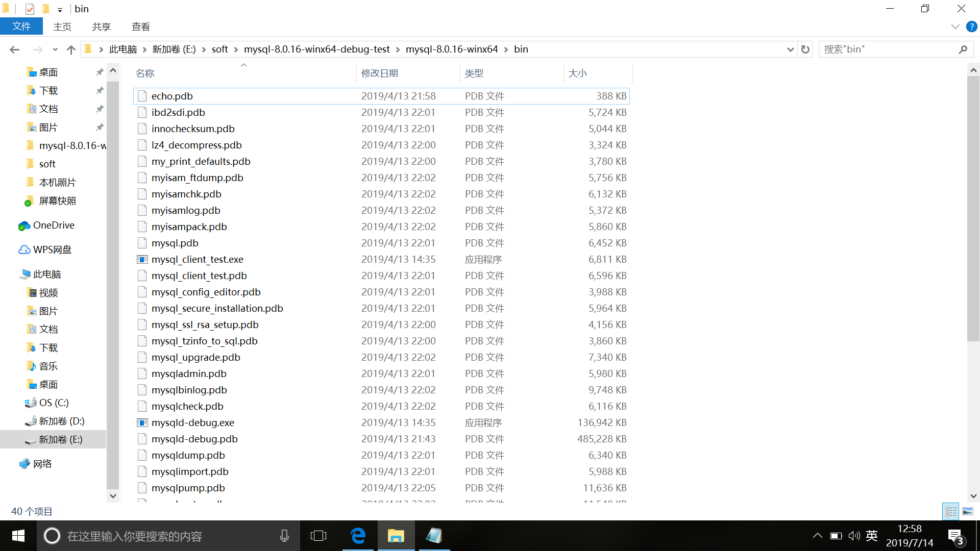
Task: Click Cortana search box on taskbar
Action: click(168, 536)
